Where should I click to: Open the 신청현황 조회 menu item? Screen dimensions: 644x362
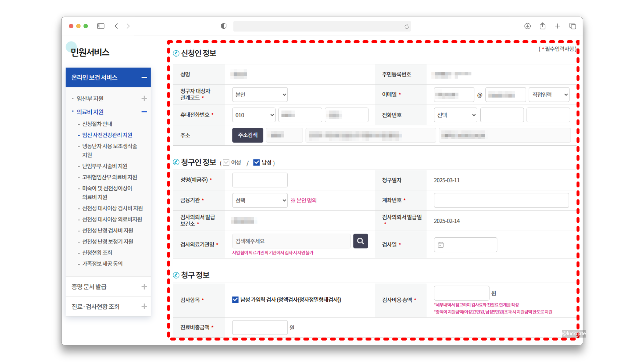click(97, 253)
